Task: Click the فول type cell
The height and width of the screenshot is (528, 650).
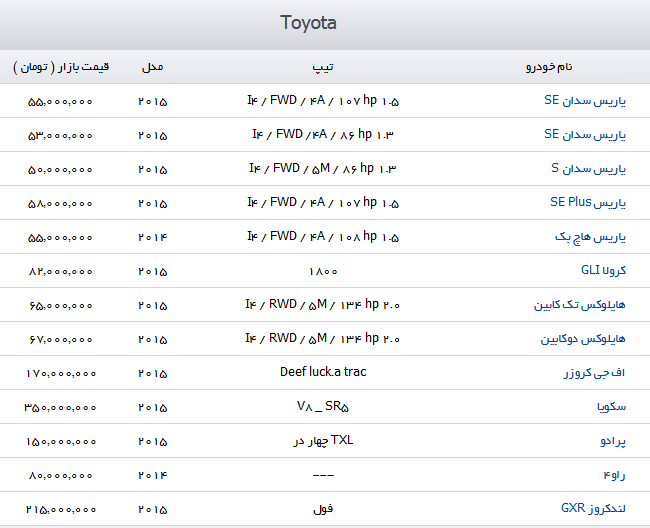Action: point(323,509)
